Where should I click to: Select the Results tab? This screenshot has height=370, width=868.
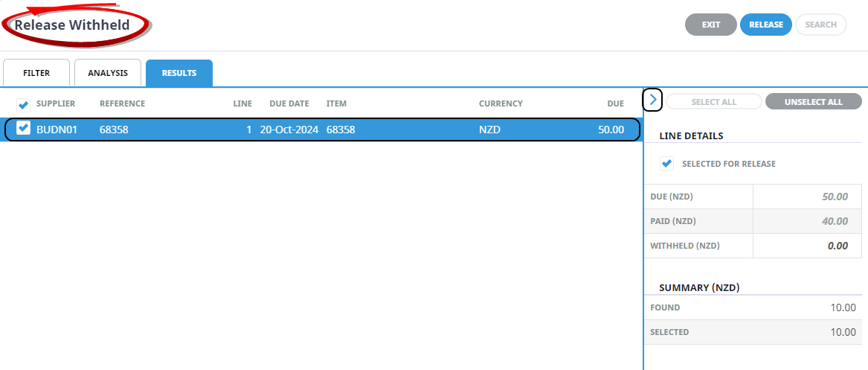(x=179, y=73)
